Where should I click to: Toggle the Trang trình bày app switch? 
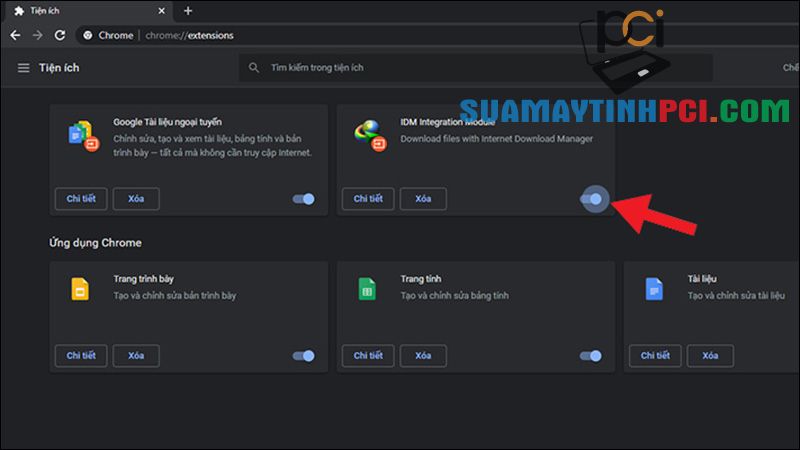(304, 355)
